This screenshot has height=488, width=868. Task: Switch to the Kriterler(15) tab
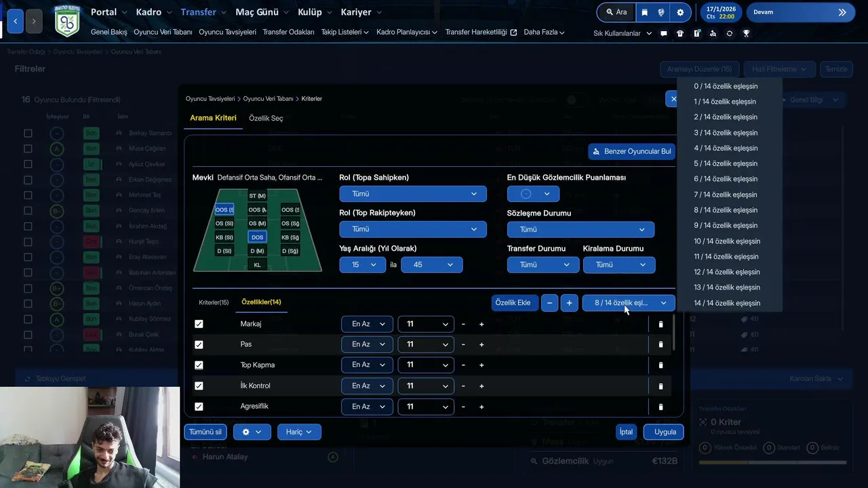coord(214,302)
